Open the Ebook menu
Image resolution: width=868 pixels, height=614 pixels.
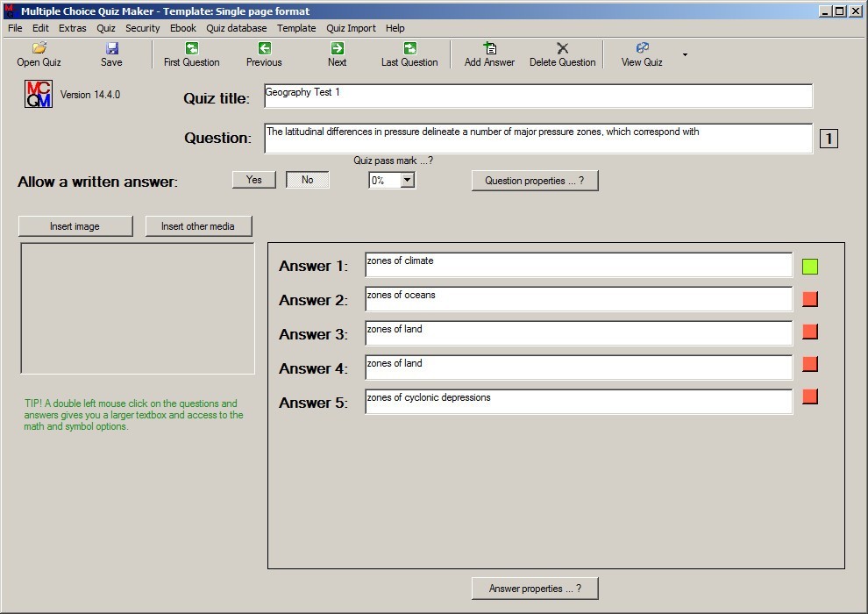click(x=183, y=28)
